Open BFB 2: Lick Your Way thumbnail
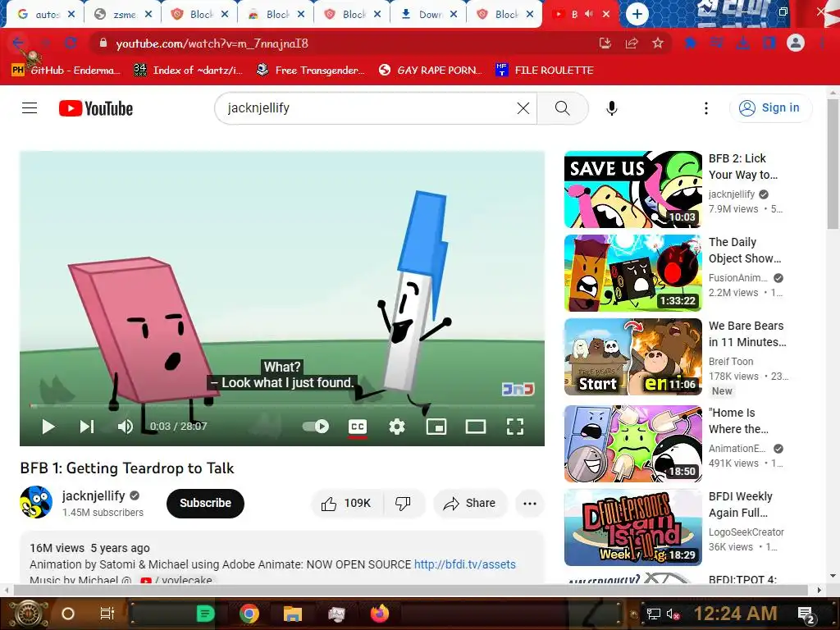The width and height of the screenshot is (840, 630). (x=632, y=189)
